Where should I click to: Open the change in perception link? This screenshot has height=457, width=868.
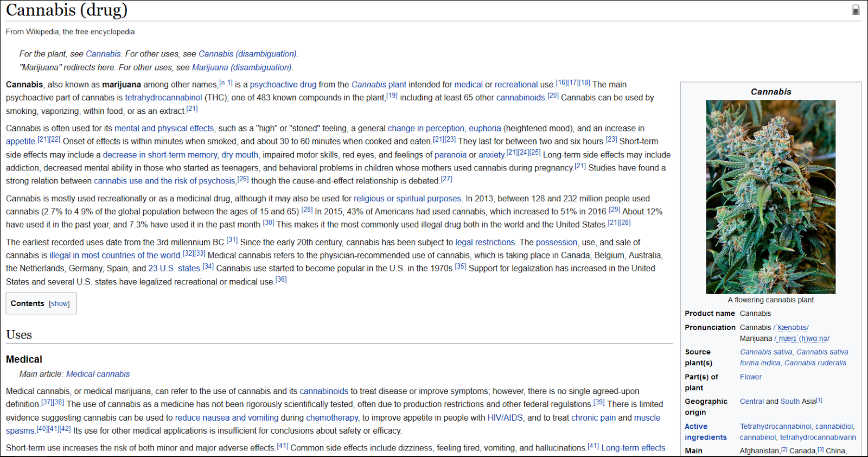426,129
